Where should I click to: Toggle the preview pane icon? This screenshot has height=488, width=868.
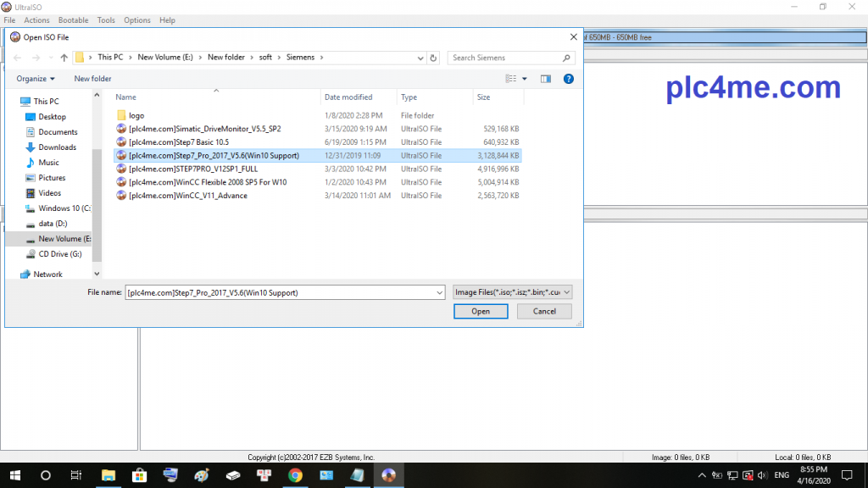pyautogui.click(x=546, y=79)
